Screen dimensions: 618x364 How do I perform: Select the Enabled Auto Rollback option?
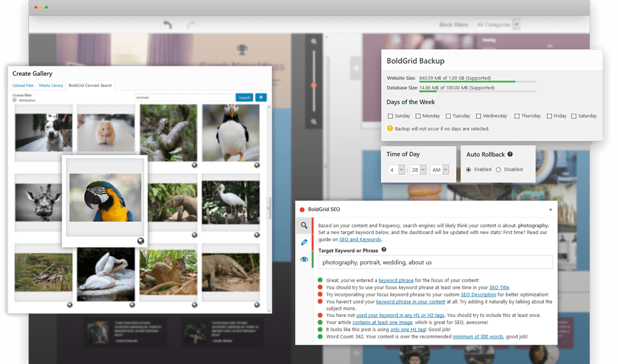[468, 170]
